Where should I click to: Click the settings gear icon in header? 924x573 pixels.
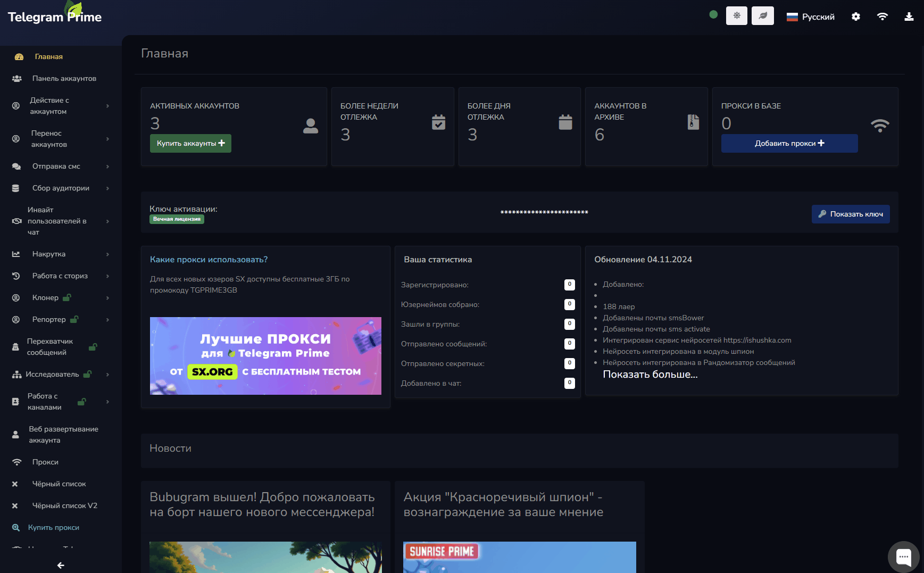pos(855,16)
